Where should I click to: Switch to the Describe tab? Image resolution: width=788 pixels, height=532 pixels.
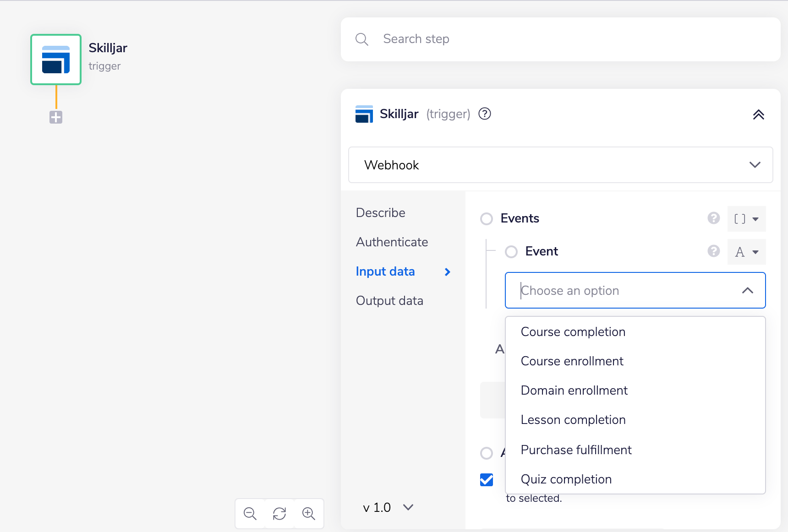pos(381,213)
